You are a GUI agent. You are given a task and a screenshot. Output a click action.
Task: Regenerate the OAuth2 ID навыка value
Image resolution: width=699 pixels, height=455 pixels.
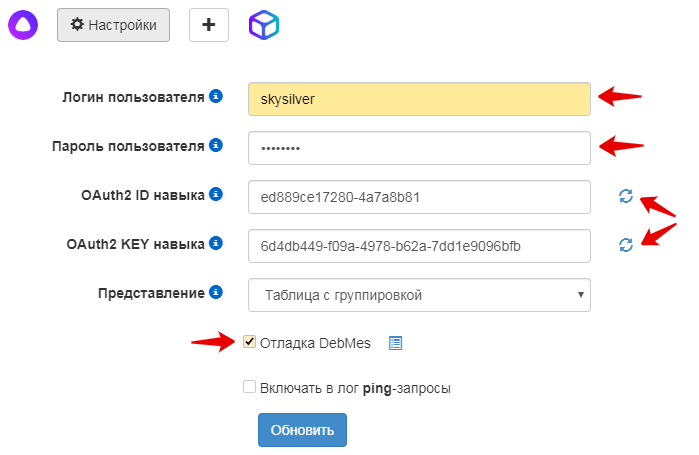[625, 196]
